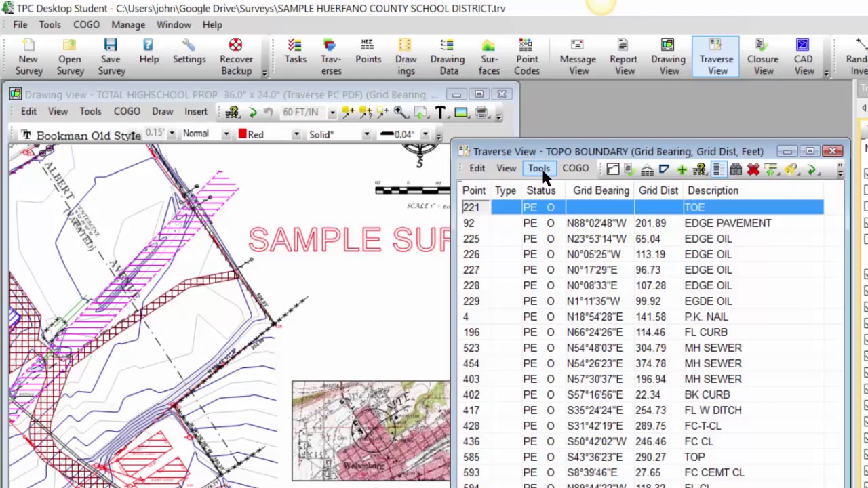Open the Normal text style dropdown
Screen dimensions: 868x488
(x=225, y=134)
